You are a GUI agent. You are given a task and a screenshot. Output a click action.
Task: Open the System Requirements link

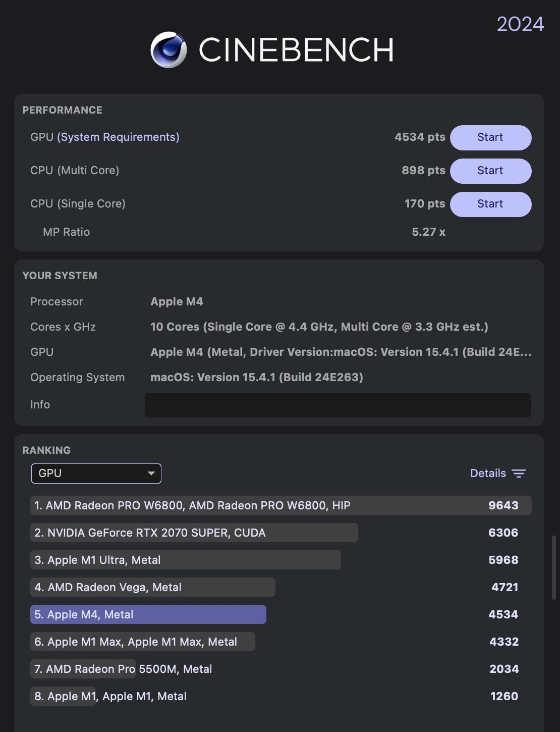click(118, 137)
